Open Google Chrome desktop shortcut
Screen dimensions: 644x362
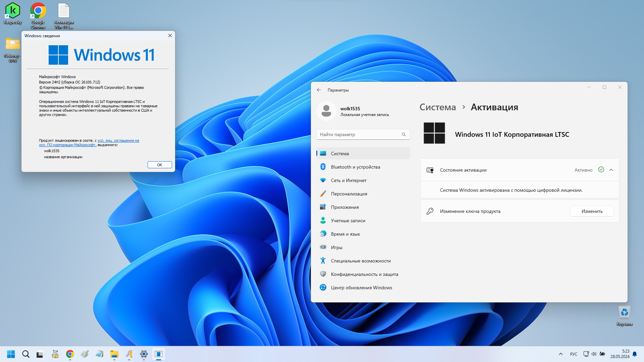pyautogui.click(x=38, y=15)
